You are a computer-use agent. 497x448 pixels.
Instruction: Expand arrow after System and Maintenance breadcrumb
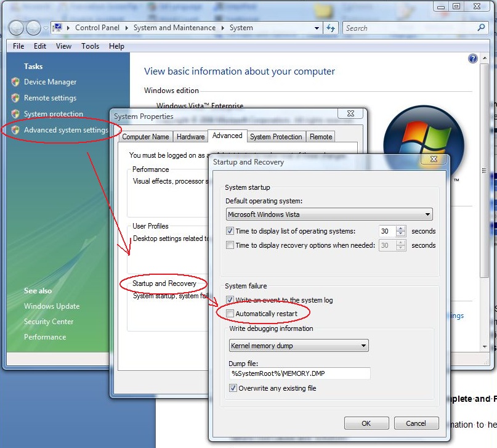coord(222,28)
